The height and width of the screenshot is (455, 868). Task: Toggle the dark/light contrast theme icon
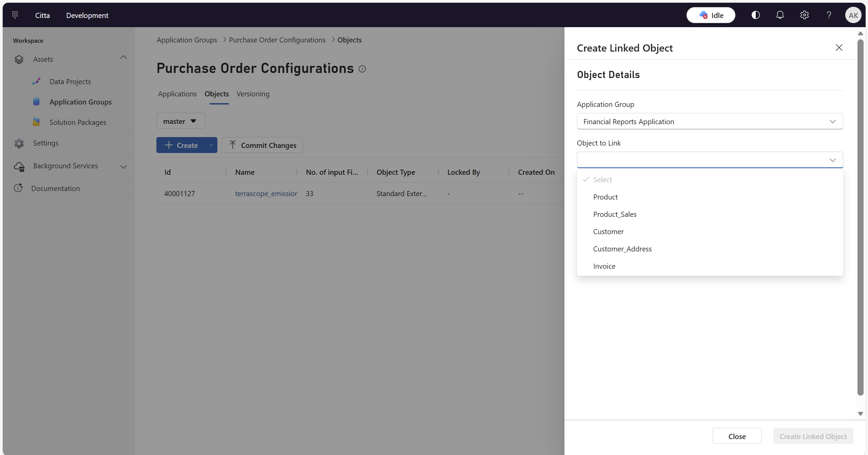click(755, 15)
